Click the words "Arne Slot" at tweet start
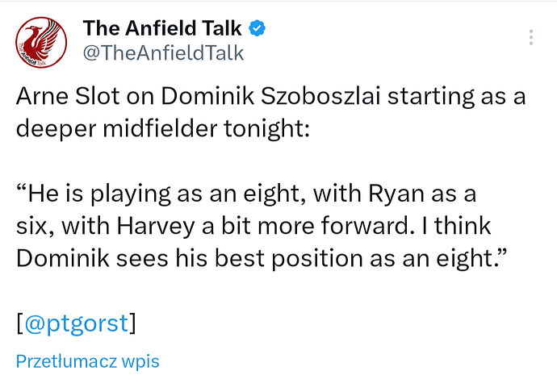The width and height of the screenshot is (557, 392). (68, 96)
